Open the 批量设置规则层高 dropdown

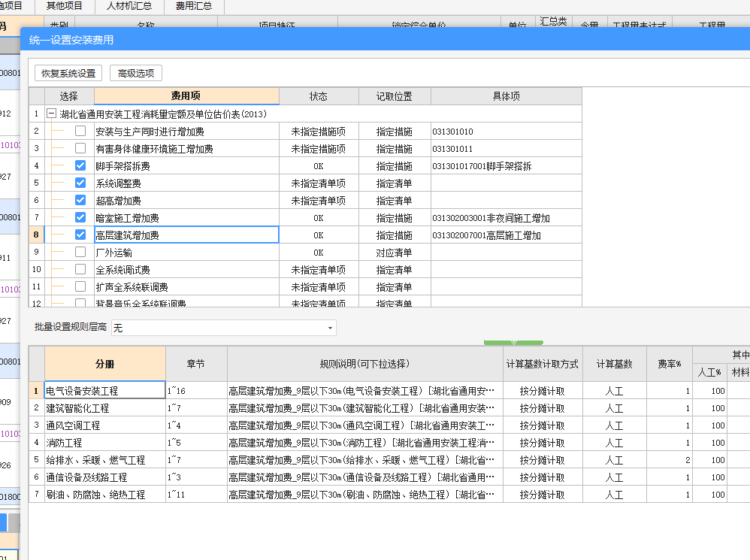(224, 328)
